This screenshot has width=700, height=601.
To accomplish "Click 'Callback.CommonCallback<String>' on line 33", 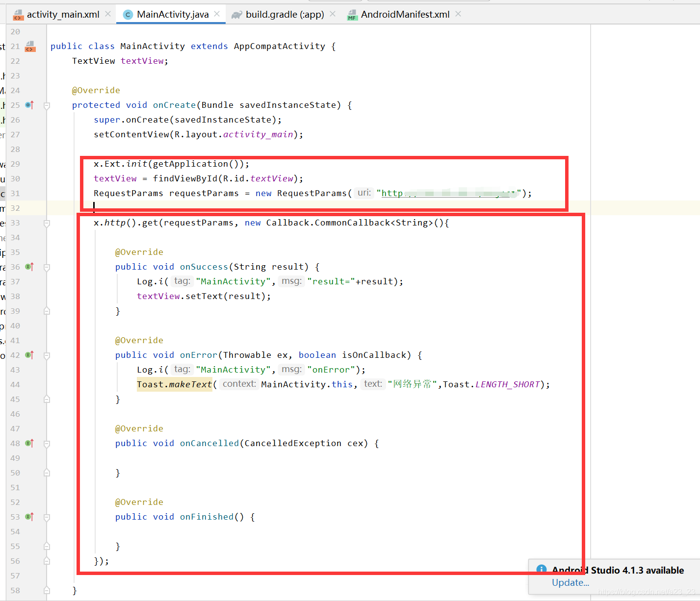I will [x=349, y=223].
